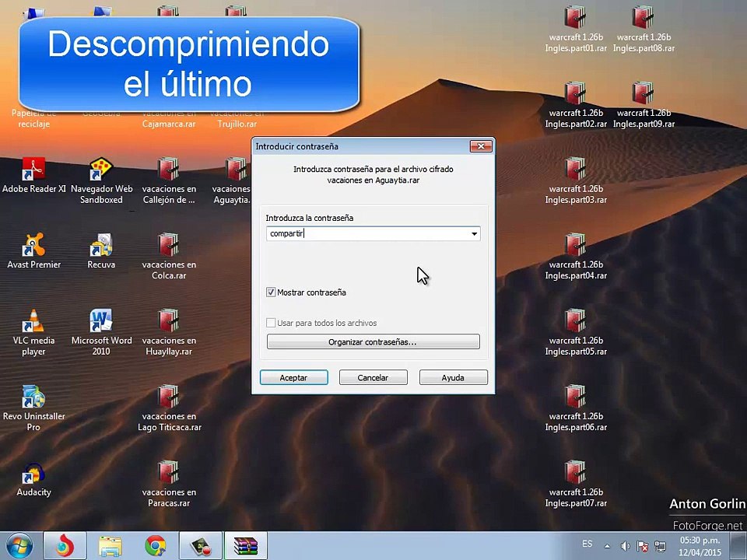
Task: Select warcraft 1.26b Ingles.part01.rar file
Action: pos(576,29)
